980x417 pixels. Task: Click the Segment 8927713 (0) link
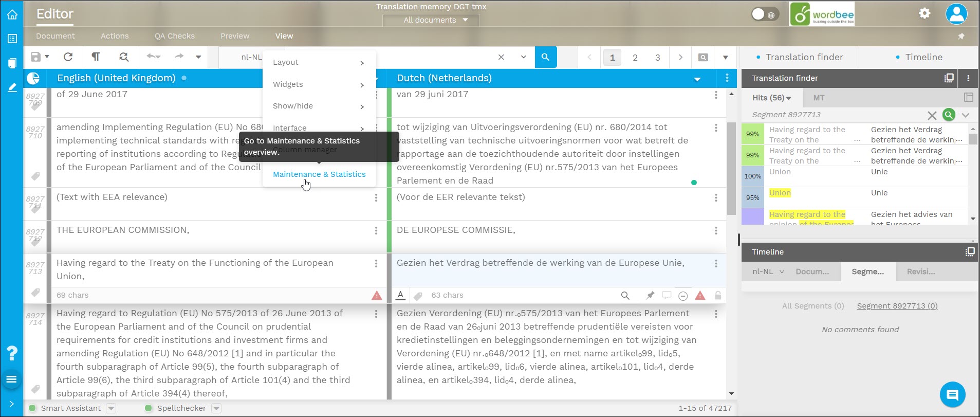pos(897,306)
